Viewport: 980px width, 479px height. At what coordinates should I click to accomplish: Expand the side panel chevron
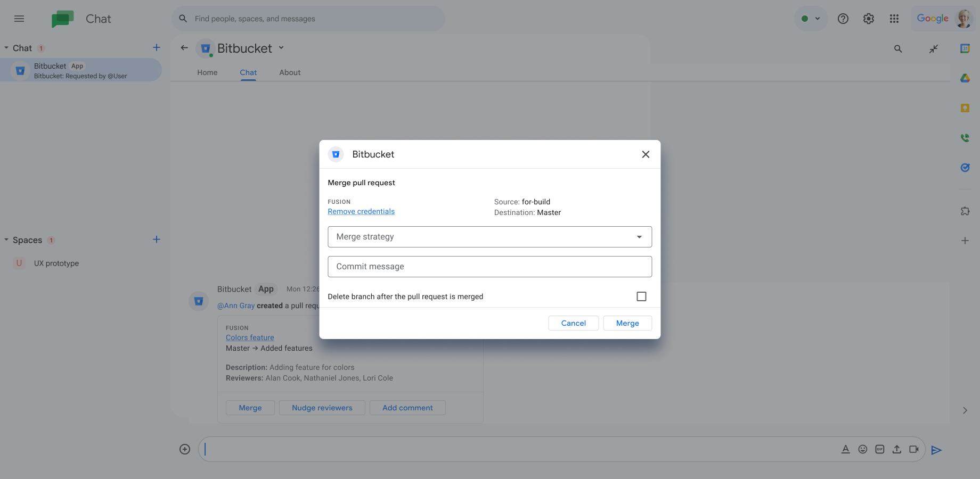[x=965, y=410]
